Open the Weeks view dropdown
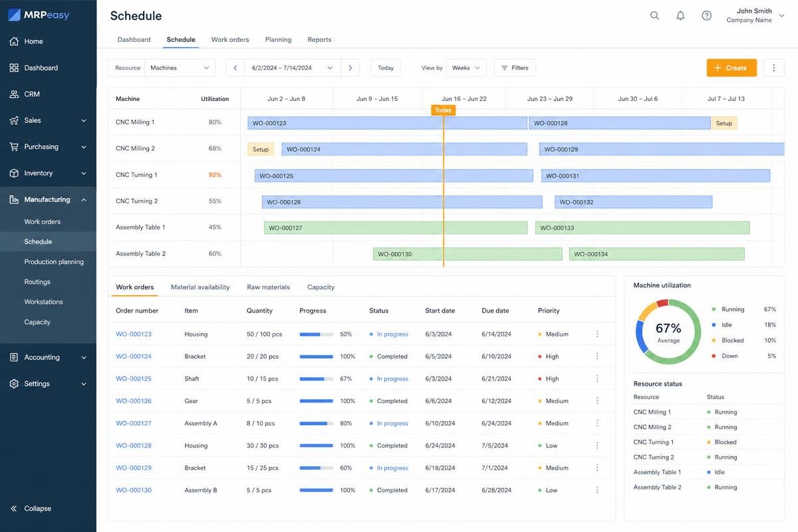This screenshot has height=532, width=798. pos(466,68)
